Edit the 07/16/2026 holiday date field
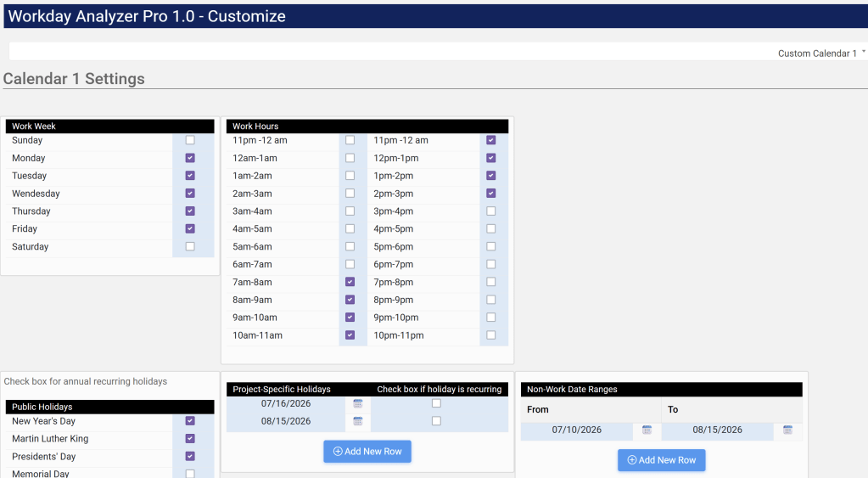This screenshot has width=868, height=478. point(286,404)
